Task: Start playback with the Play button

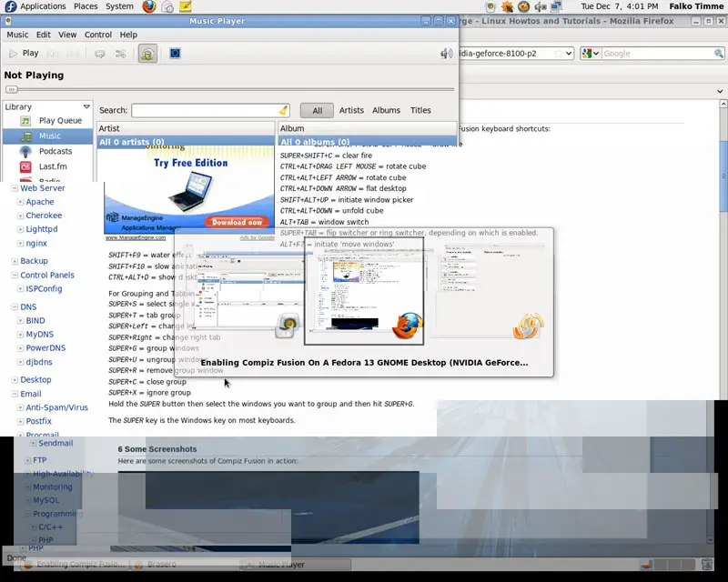Action: point(24,54)
